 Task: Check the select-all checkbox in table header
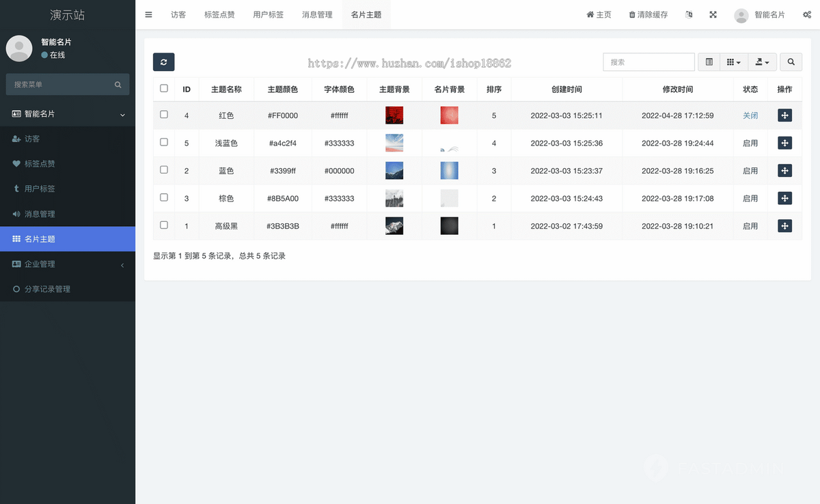coord(164,89)
